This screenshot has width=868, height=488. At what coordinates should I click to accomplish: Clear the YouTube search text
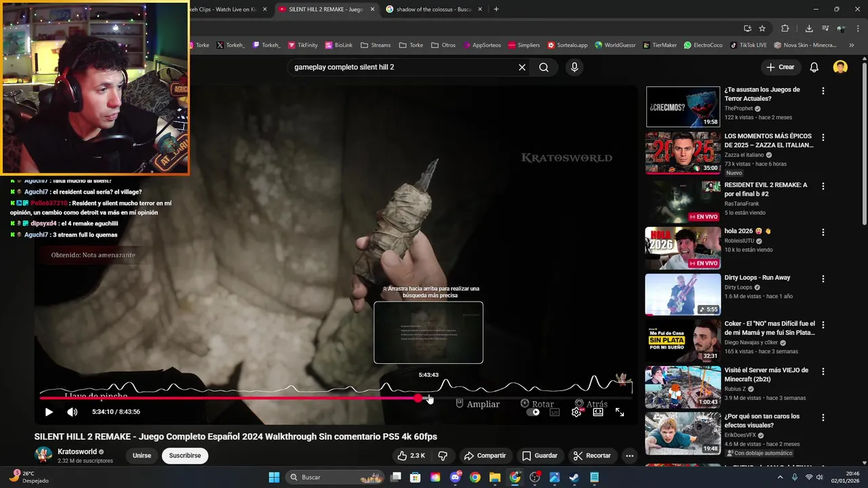(x=522, y=67)
